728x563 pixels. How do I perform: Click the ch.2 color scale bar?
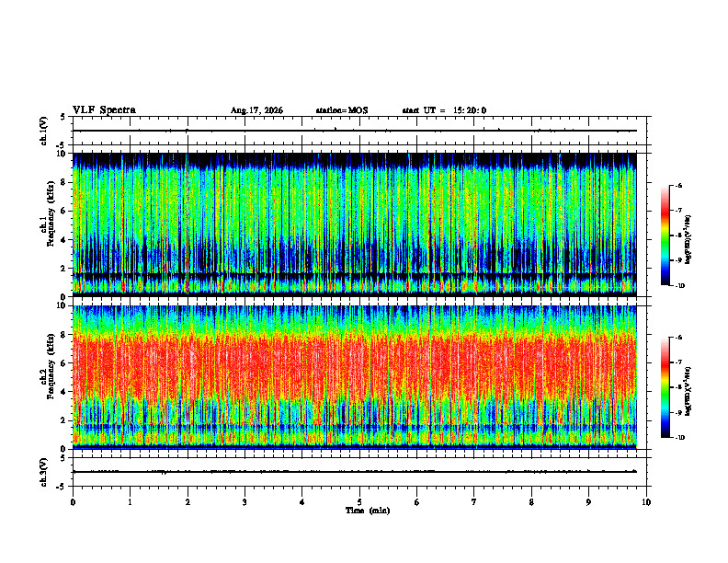click(665, 387)
